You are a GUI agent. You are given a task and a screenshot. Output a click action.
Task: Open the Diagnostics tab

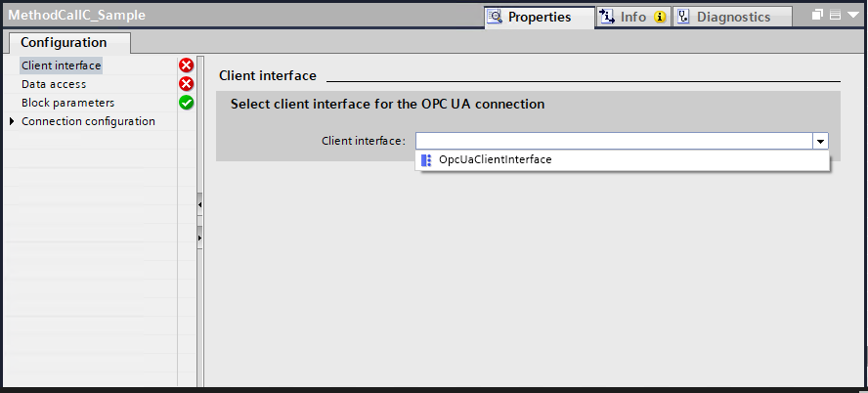(733, 17)
